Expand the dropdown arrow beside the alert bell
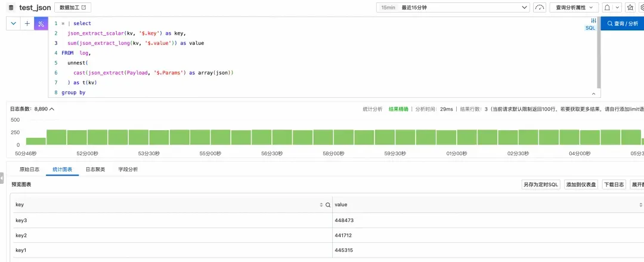Screen dimensions: 644x262 (617, 7)
